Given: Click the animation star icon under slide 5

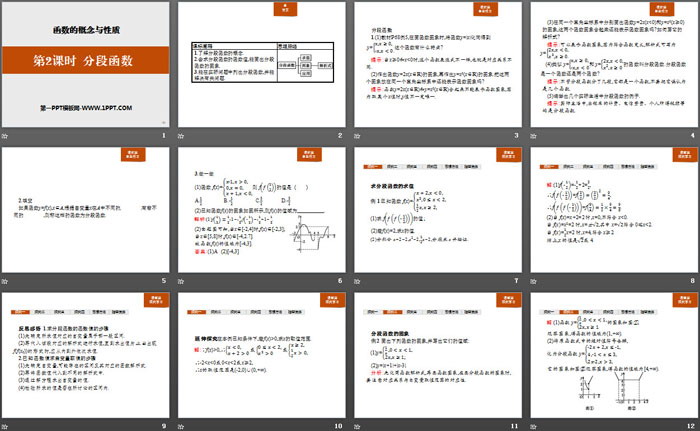Looking at the screenshot, I should click(x=4, y=281).
